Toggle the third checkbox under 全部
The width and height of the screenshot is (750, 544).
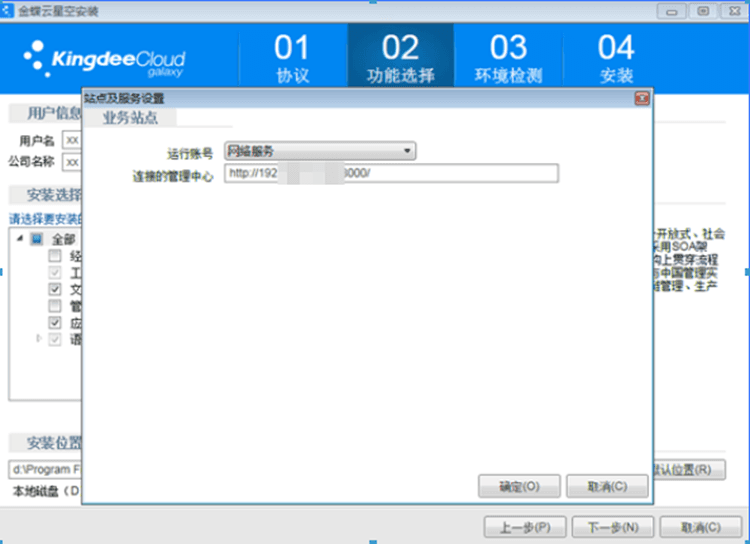click(55, 289)
